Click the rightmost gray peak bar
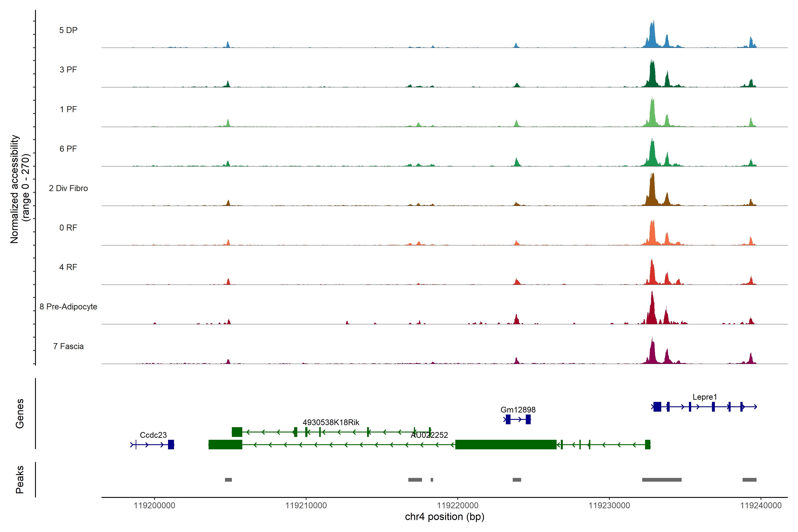This screenshot has width=798, height=532. click(749, 479)
